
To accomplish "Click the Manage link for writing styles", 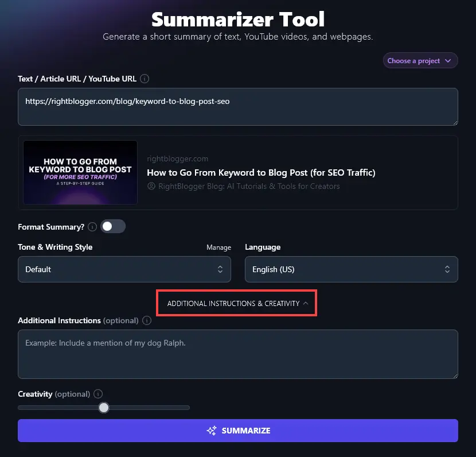I will (219, 247).
